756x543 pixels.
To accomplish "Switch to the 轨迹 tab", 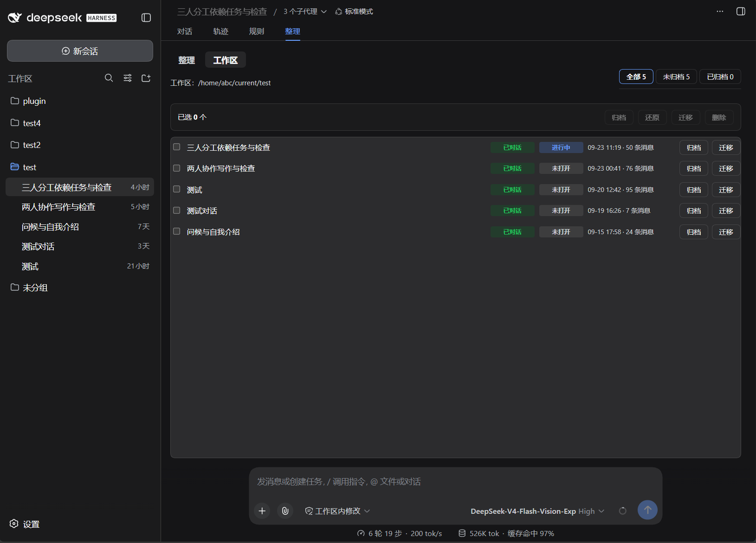I will click(x=221, y=31).
